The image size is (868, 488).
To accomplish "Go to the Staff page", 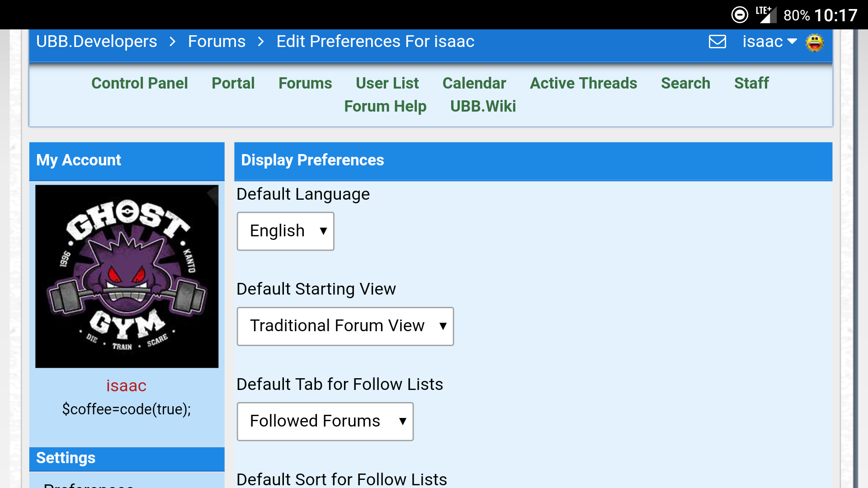I will tap(751, 83).
